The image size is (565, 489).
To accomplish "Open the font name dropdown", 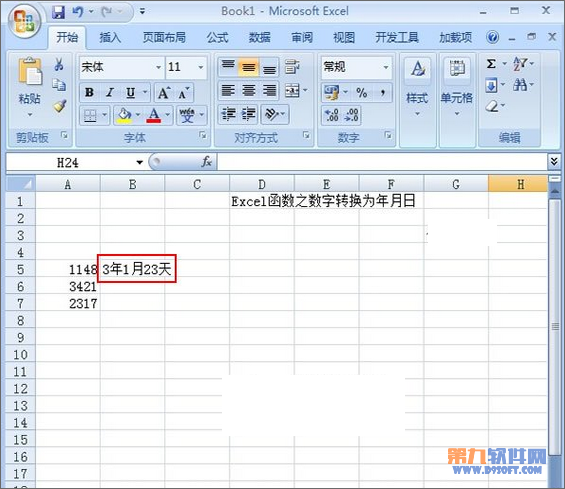I will (158, 67).
